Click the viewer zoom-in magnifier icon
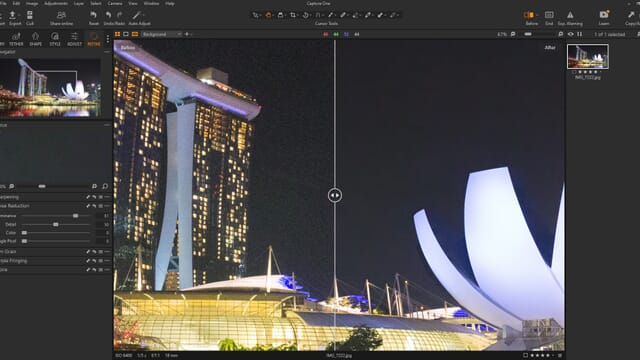Viewport: 640px width, 360px height. click(560, 34)
